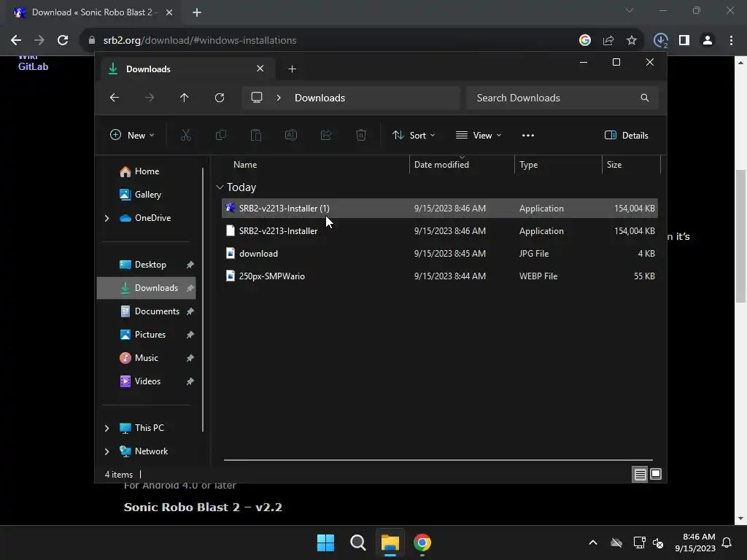Collapse the Today group
Screen dimensions: 747x560
click(220, 187)
